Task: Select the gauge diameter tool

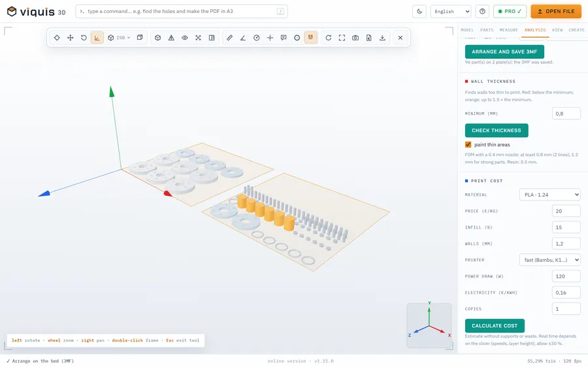Action: 257,37
